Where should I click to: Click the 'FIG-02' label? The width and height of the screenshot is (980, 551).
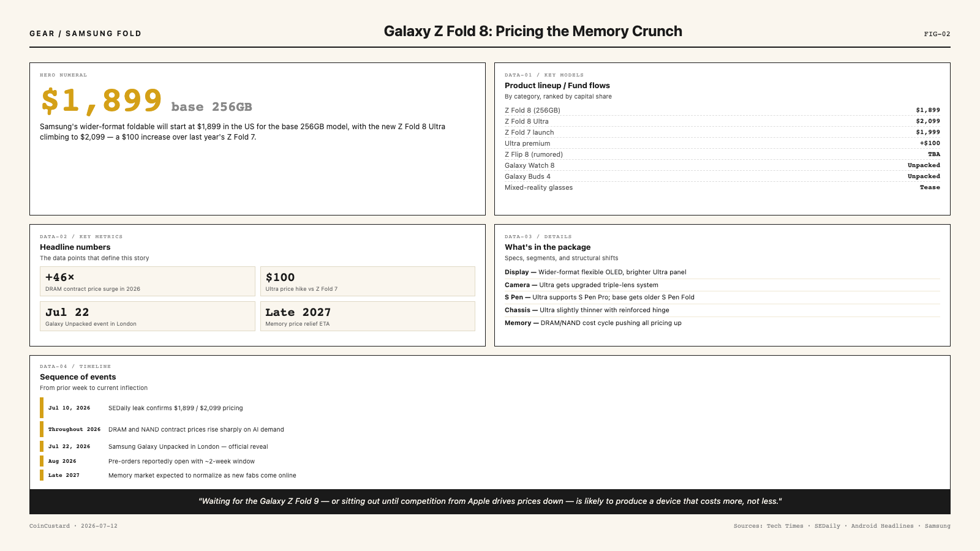(937, 34)
